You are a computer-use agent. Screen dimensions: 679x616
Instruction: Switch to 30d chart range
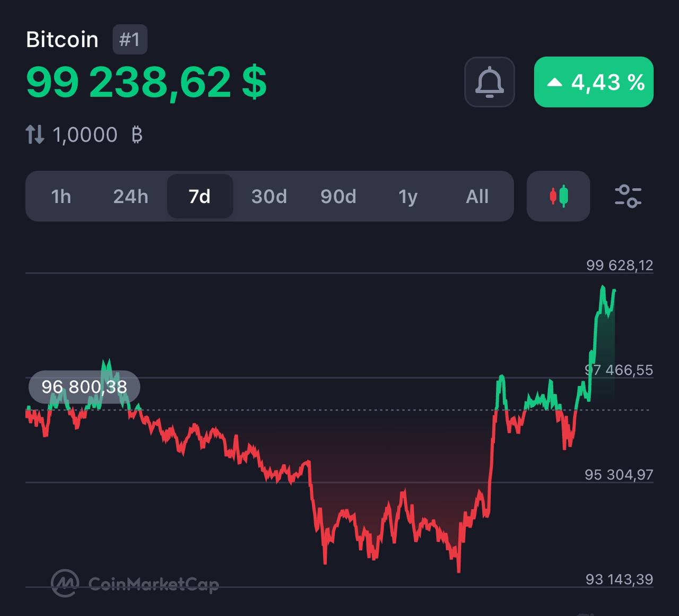point(269,196)
